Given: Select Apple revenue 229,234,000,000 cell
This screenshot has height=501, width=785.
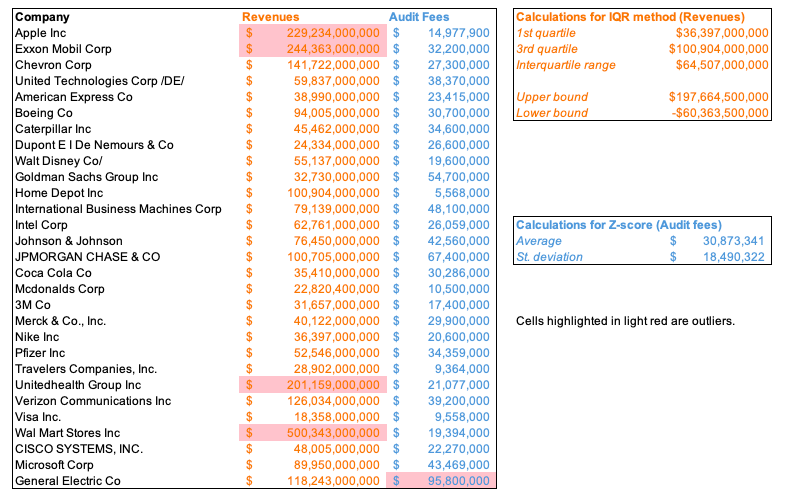Looking at the screenshot, I should coord(313,33).
